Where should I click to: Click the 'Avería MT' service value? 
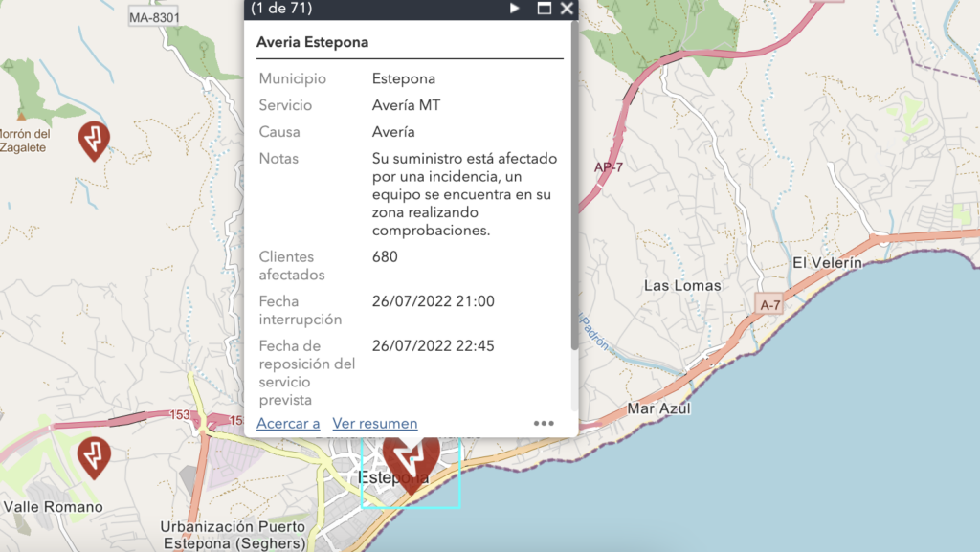pos(406,105)
